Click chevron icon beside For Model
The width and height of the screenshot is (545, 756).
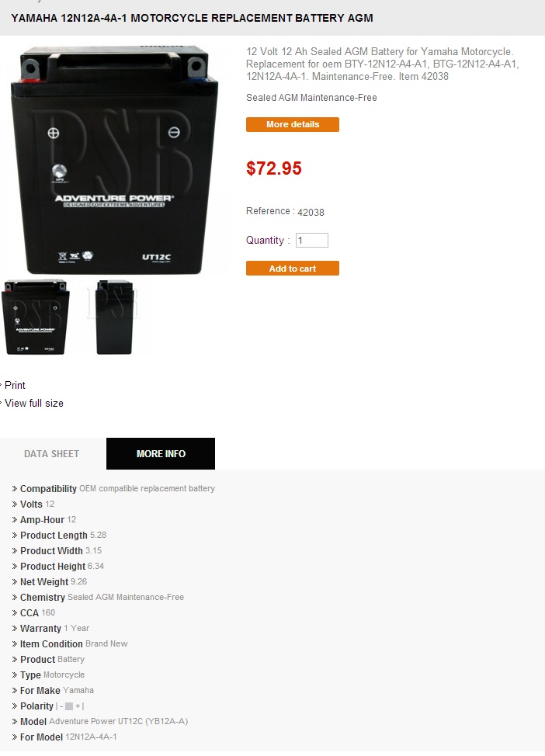click(x=15, y=737)
